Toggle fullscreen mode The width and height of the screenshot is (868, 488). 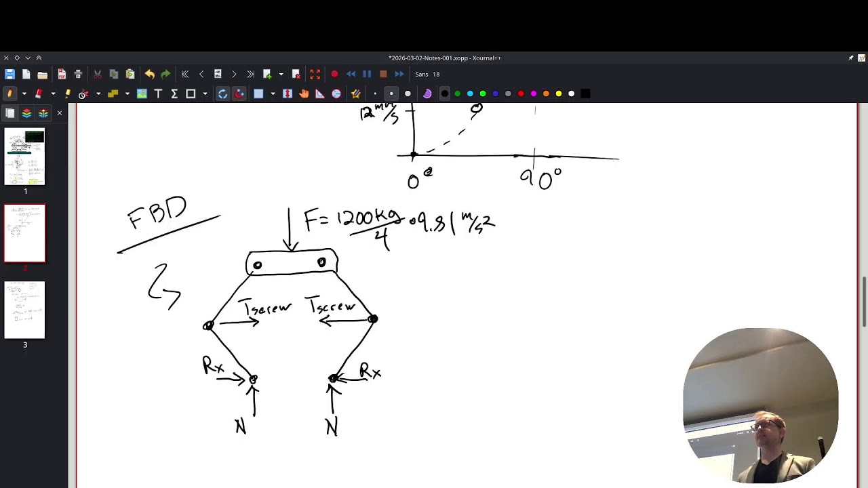click(x=315, y=74)
